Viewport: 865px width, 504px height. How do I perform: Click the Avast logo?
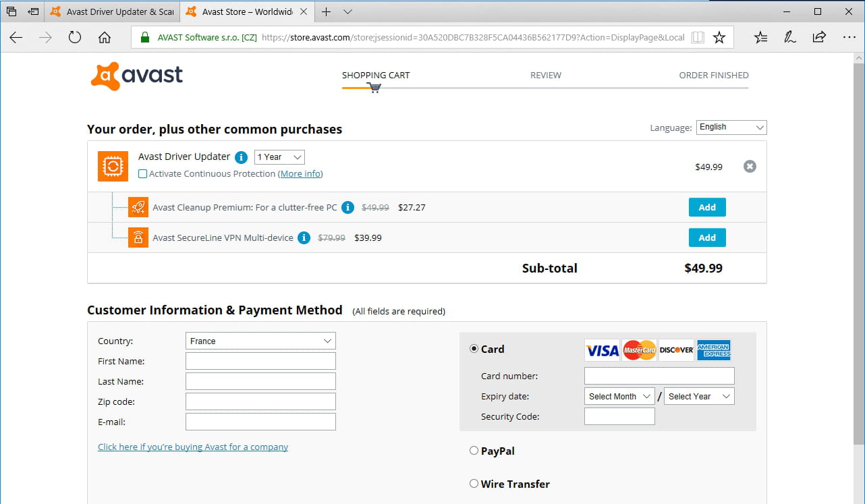(x=137, y=76)
